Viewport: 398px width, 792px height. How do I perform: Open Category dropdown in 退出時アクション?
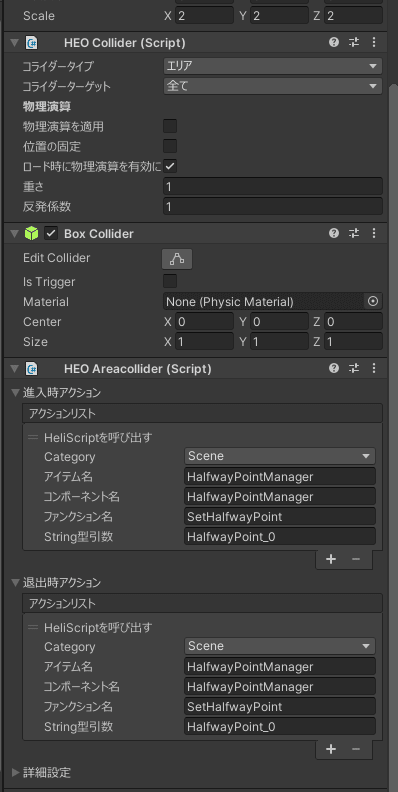280,646
